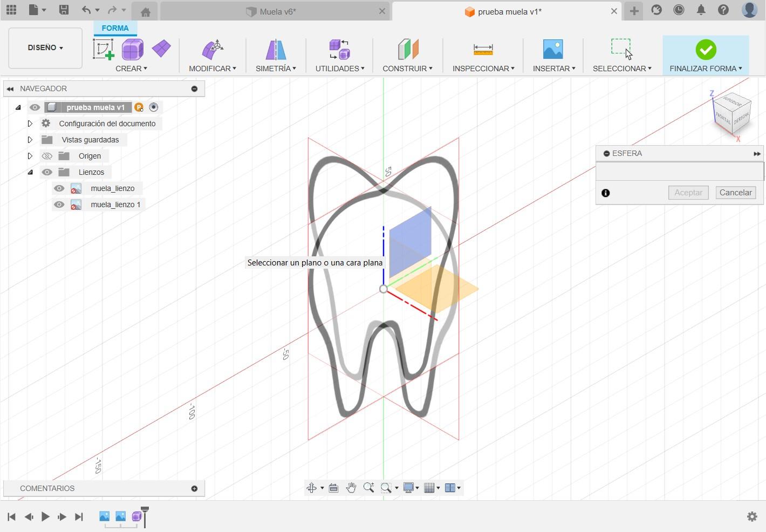Expand the Origen node
This screenshot has width=766, height=532.
point(30,156)
